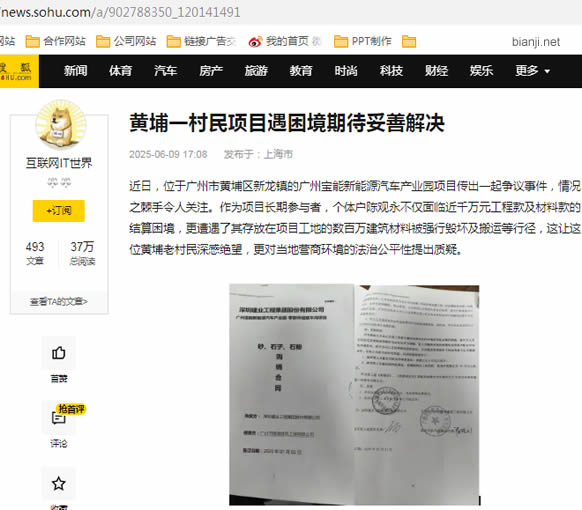Viewport: 582px width, 510px height.
Task: Open the 链接广告 bookmark folder
Action: coord(201,41)
